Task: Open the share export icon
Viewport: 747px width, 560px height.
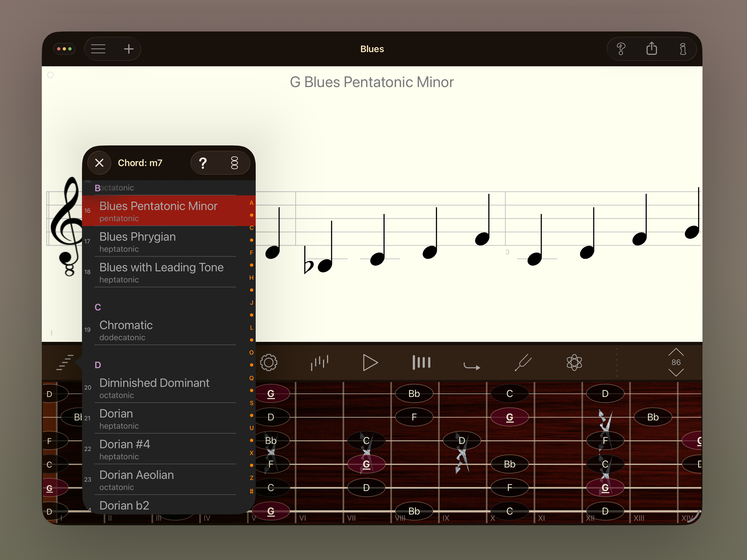Action: 651,49
